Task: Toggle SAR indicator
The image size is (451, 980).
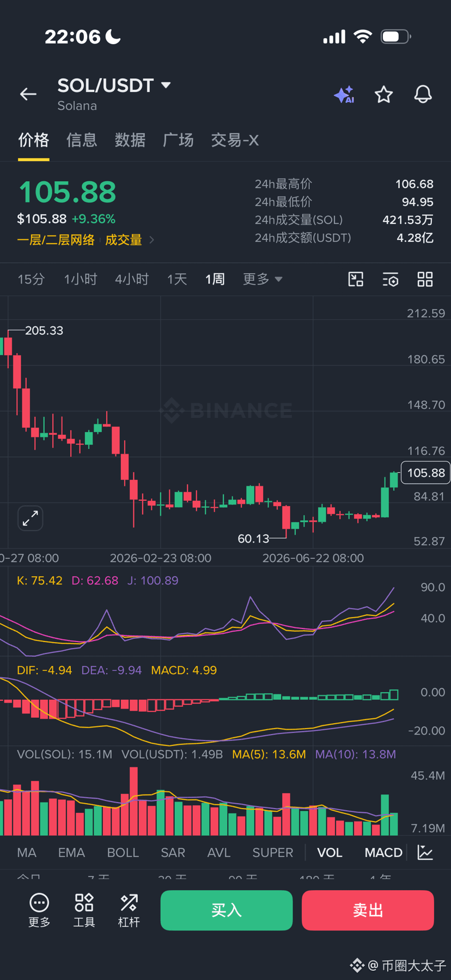Action: (173, 852)
